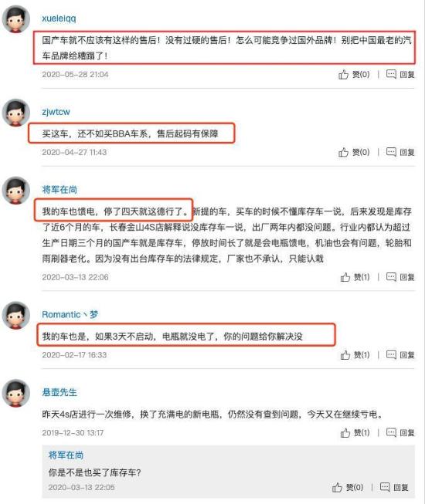Click xueleiqq's avatar picture
The width and height of the screenshot is (425, 504).
click(x=16, y=19)
